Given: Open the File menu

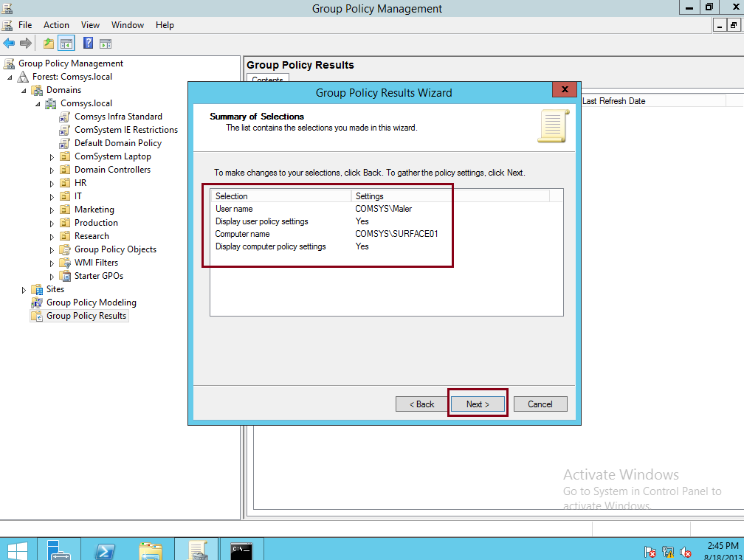Looking at the screenshot, I should [25, 25].
